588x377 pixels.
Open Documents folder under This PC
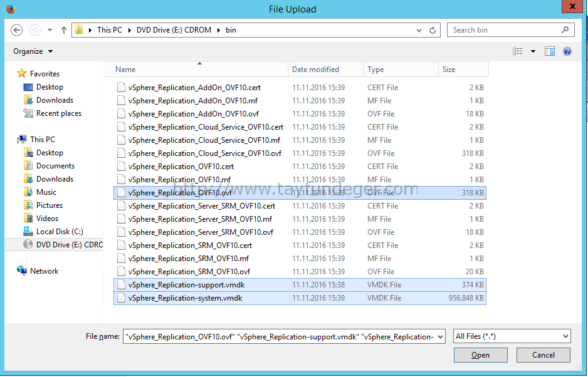(x=49, y=165)
